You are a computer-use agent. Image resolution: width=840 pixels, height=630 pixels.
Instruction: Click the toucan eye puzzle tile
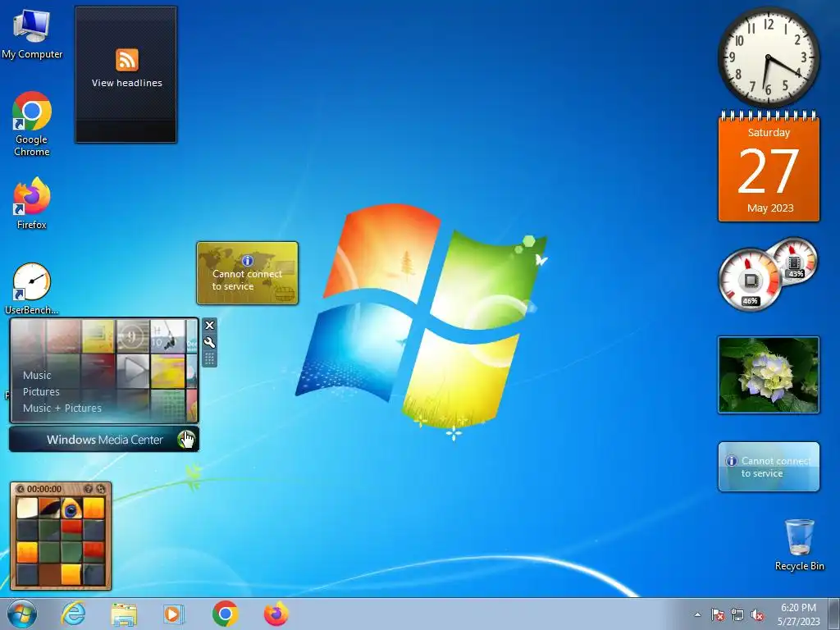(x=71, y=509)
